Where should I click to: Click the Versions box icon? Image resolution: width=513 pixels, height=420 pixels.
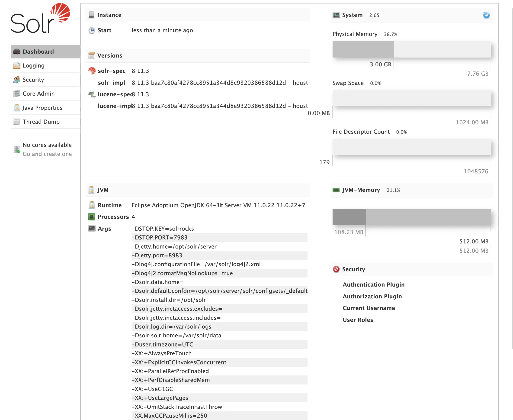point(91,55)
